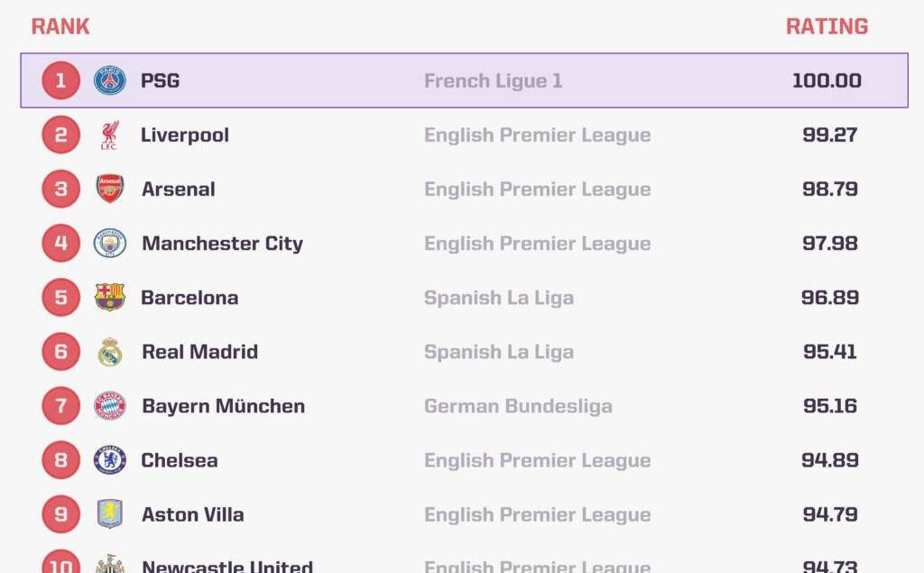Open the PSG team name
The image size is (924, 573).
tap(161, 81)
